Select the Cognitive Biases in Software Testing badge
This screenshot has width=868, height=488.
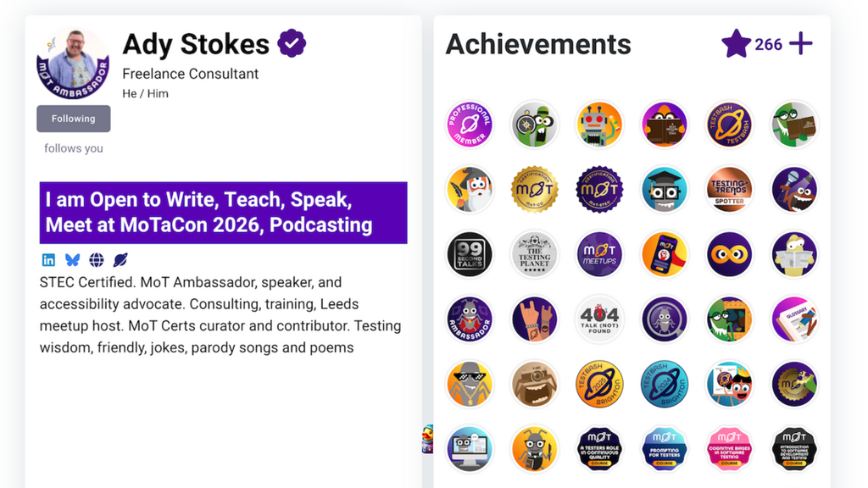(x=729, y=450)
